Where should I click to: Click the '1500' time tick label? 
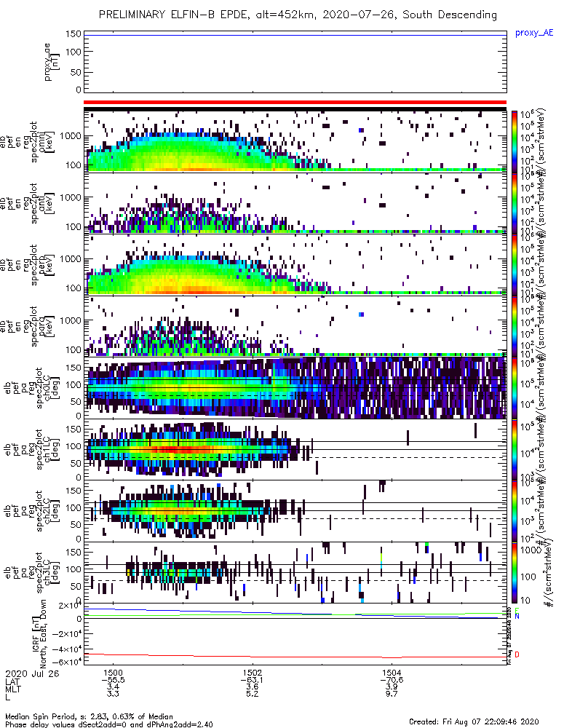tap(113, 673)
